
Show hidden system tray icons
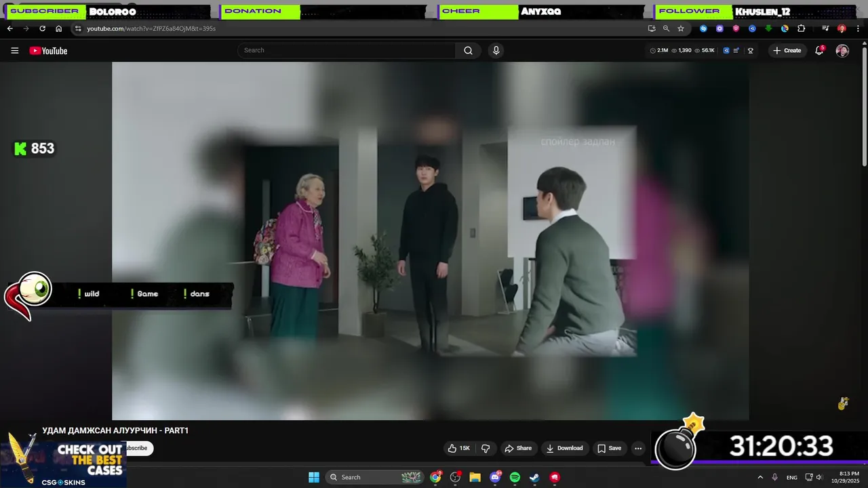point(760,477)
